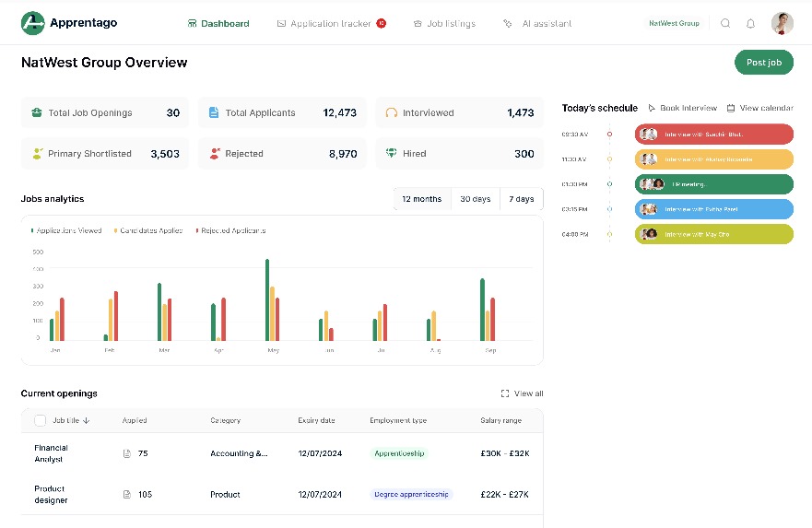Click the Salary range column header
812x528 pixels.
[x=500, y=420]
